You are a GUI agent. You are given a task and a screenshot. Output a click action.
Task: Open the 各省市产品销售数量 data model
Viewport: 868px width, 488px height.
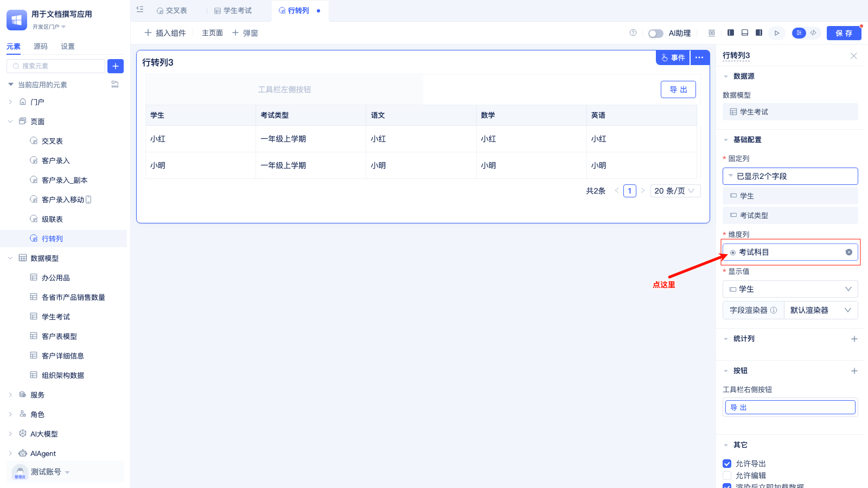73,297
